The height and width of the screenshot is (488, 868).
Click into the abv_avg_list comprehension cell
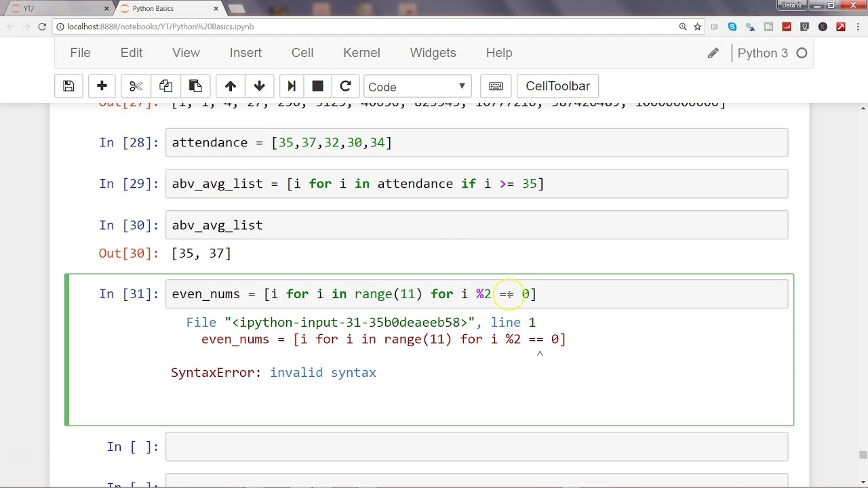(x=477, y=184)
